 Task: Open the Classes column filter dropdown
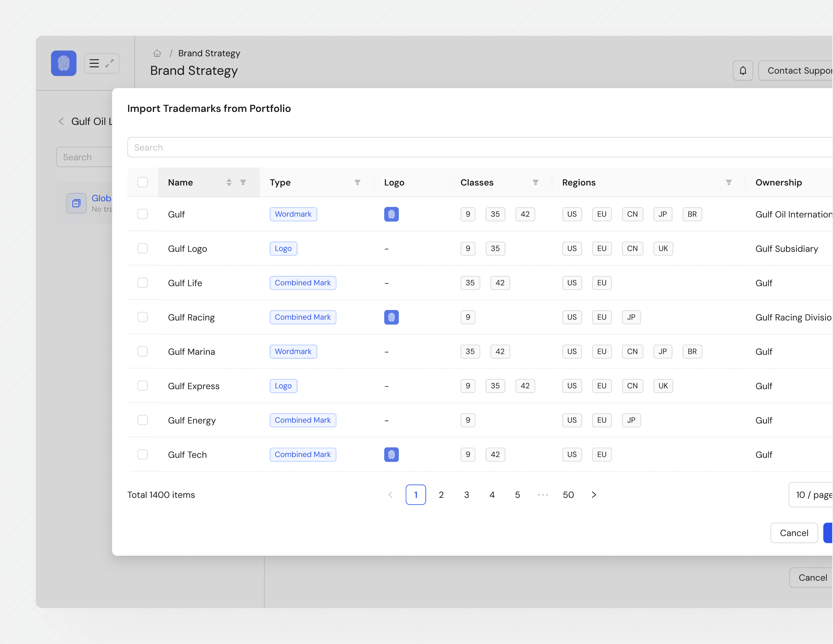pyautogui.click(x=535, y=183)
